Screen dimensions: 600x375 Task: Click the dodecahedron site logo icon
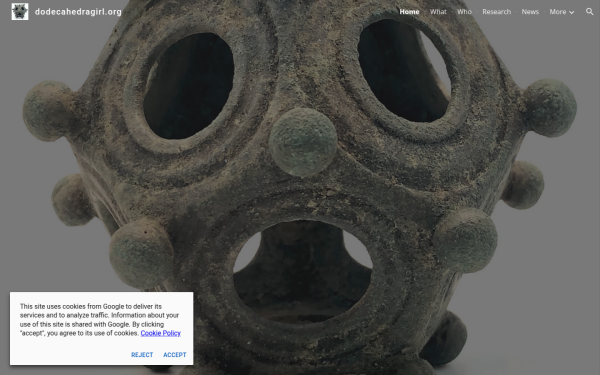click(20, 11)
